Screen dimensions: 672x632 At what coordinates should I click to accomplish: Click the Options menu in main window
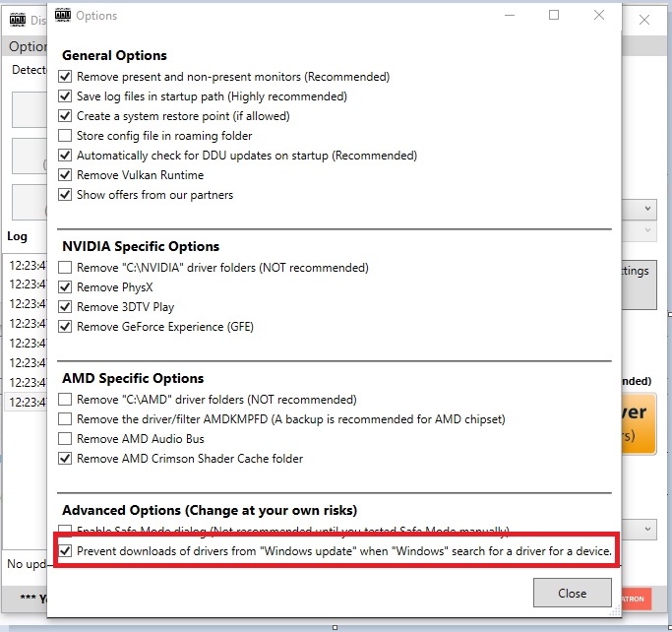[x=28, y=46]
